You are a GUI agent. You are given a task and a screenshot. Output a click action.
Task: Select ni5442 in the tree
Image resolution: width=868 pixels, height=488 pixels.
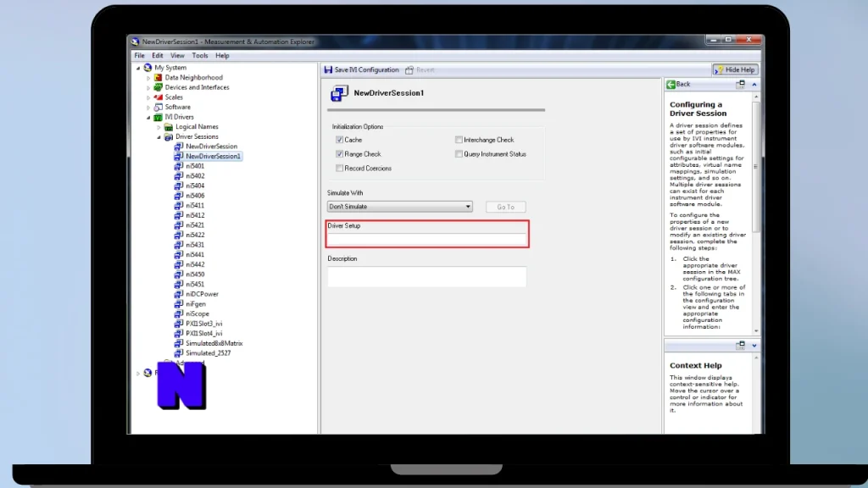195,264
